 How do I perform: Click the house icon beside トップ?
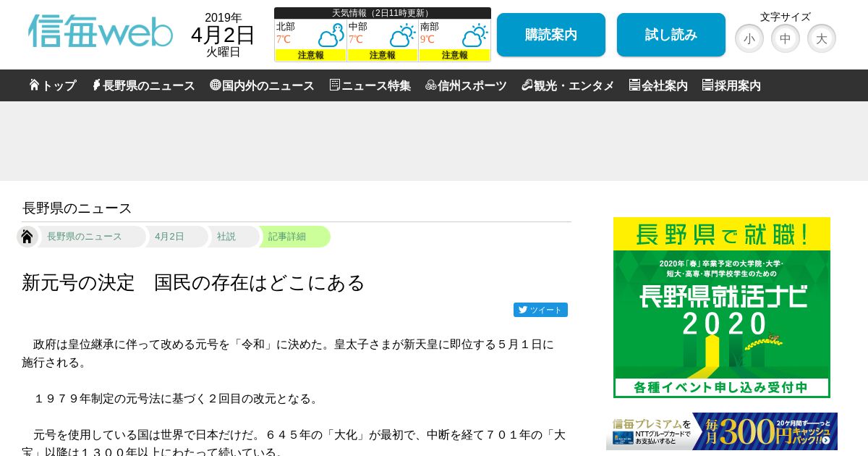tap(34, 85)
